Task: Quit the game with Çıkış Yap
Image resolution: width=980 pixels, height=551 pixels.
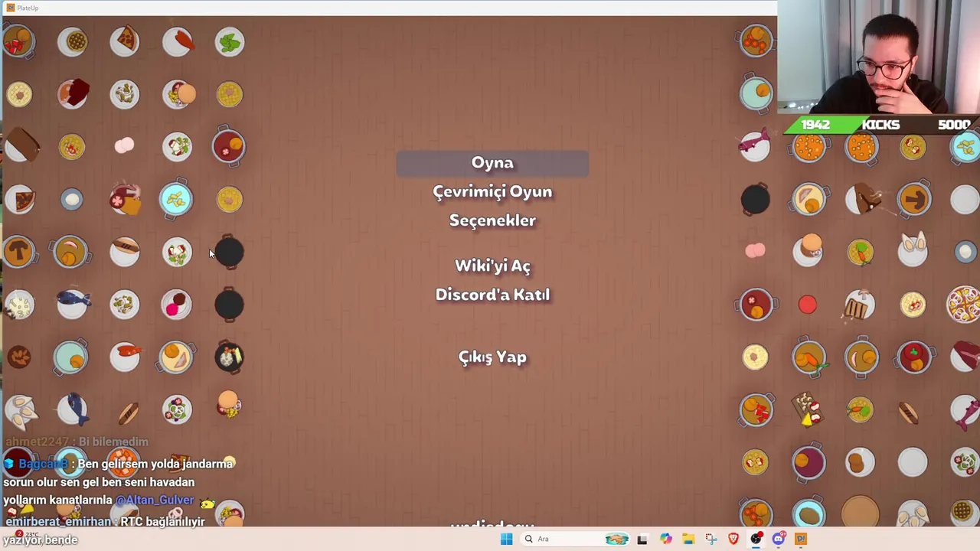Action: tap(492, 357)
